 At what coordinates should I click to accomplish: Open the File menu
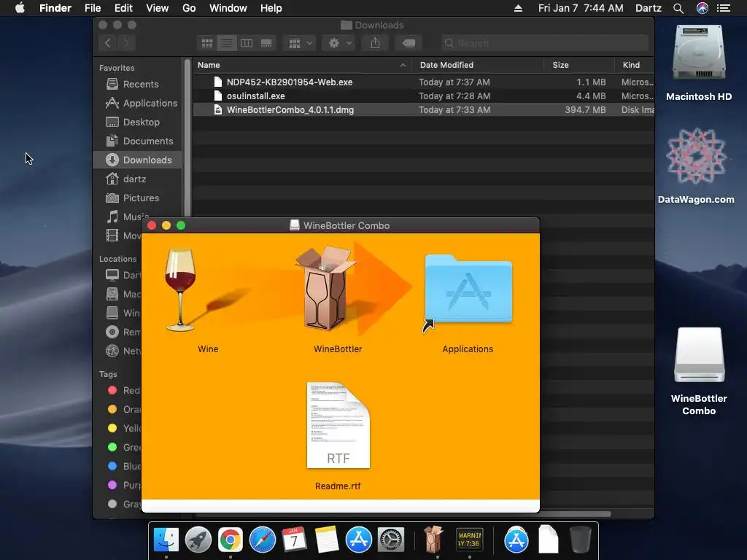(x=93, y=8)
